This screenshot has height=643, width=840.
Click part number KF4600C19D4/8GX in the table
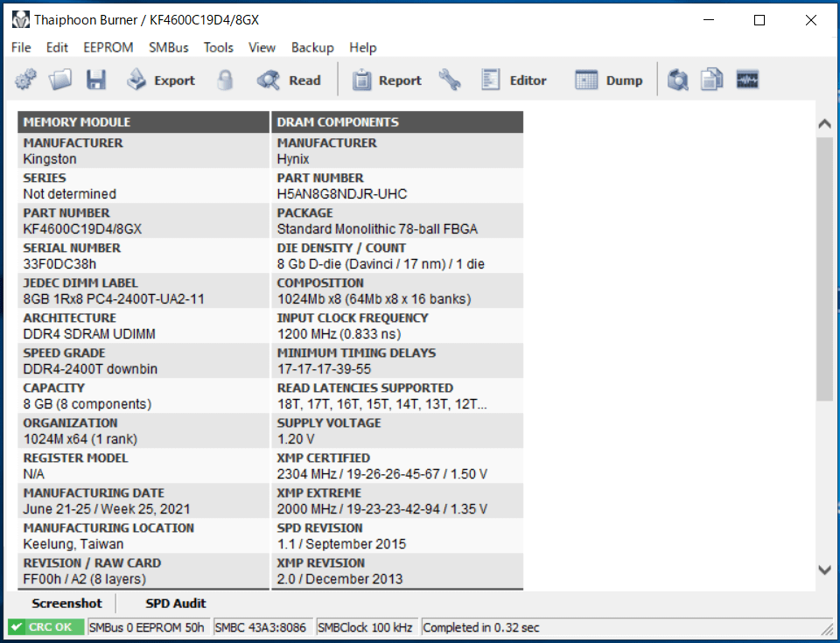pos(82,229)
